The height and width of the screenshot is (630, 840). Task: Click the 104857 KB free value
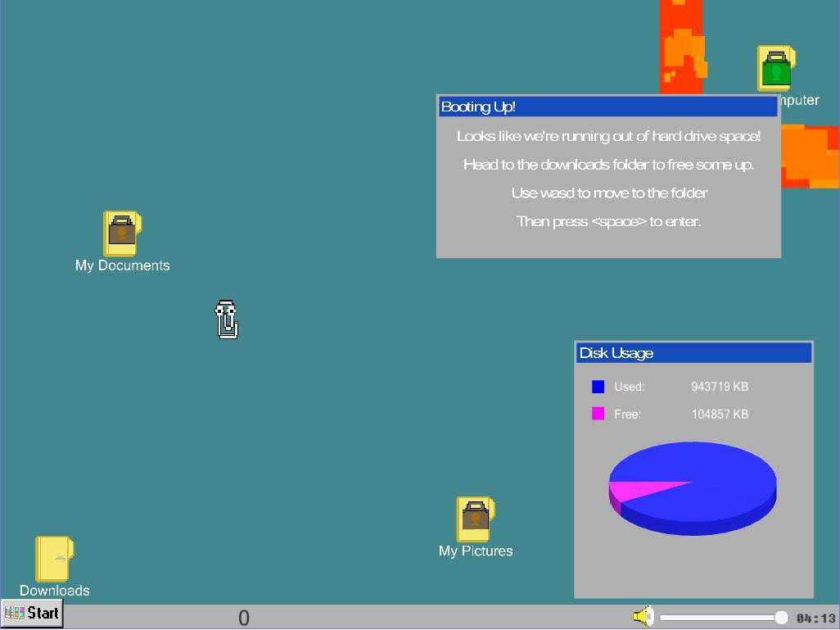click(x=720, y=414)
